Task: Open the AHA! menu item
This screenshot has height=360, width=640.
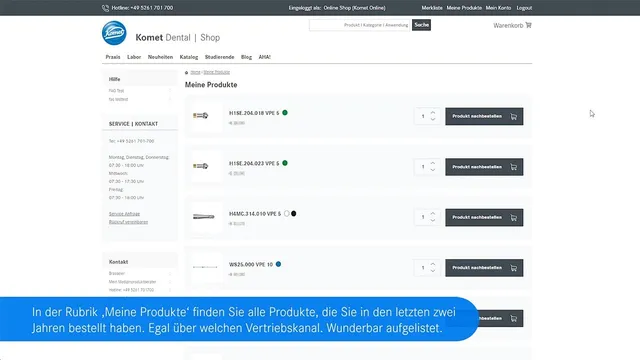Action: tap(264, 57)
